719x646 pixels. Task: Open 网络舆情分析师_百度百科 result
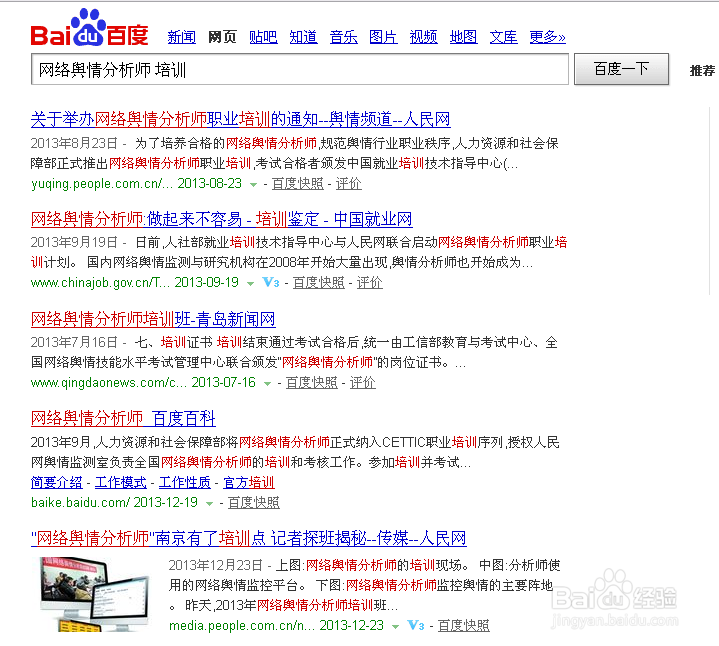pyautogui.click(x=123, y=418)
